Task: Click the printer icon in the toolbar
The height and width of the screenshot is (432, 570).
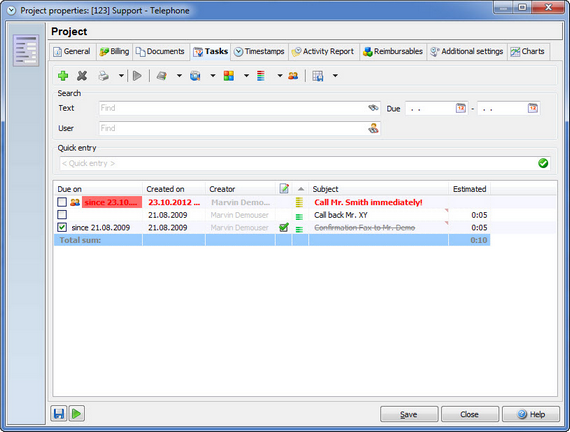Action: pos(104,76)
